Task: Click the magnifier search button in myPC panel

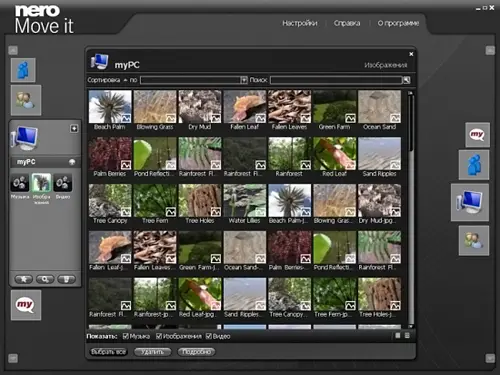Action: (45, 279)
